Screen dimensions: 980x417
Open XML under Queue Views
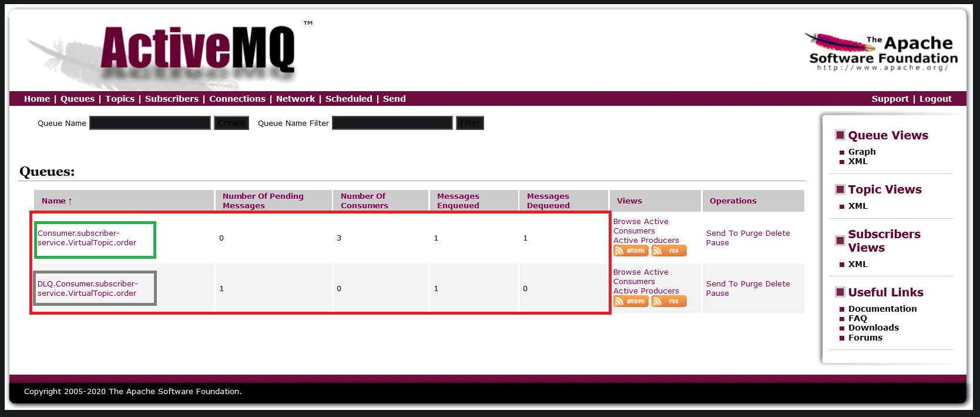pyautogui.click(x=858, y=161)
